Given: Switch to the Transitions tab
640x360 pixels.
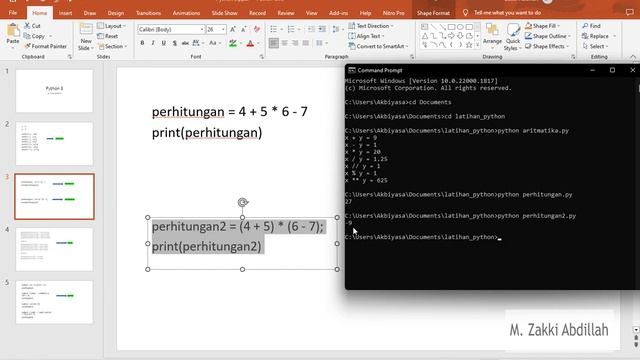Looking at the screenshot, I should pyautogui.click(x=148, y=13).
